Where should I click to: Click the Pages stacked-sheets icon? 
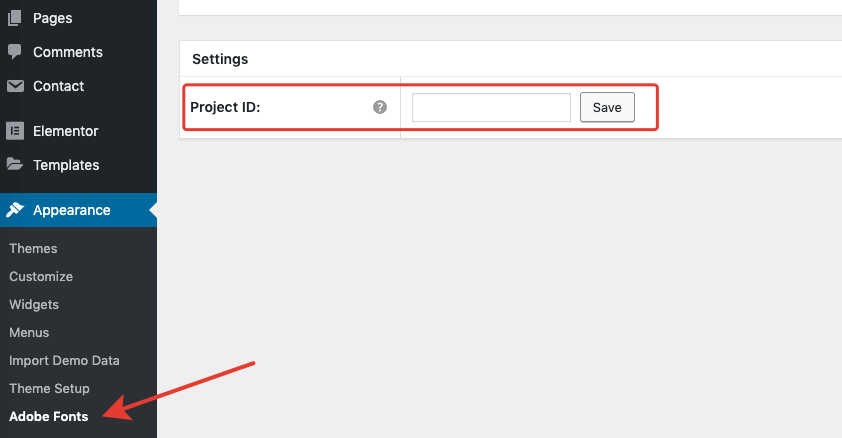click(15, 18)
